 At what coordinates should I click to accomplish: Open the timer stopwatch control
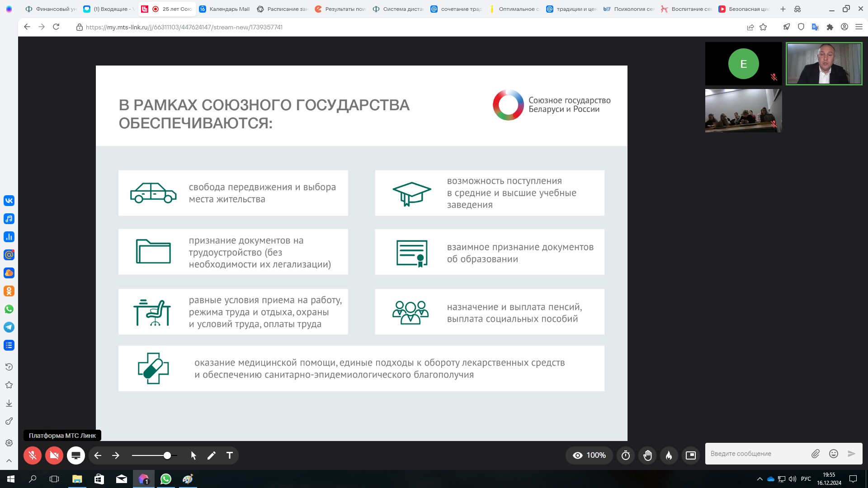[626, 455]
